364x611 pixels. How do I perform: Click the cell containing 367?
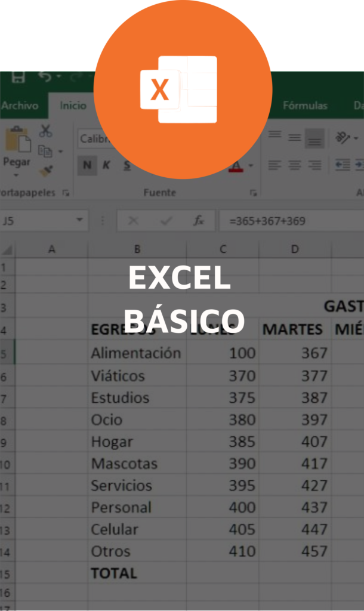[x=295, y=353]
